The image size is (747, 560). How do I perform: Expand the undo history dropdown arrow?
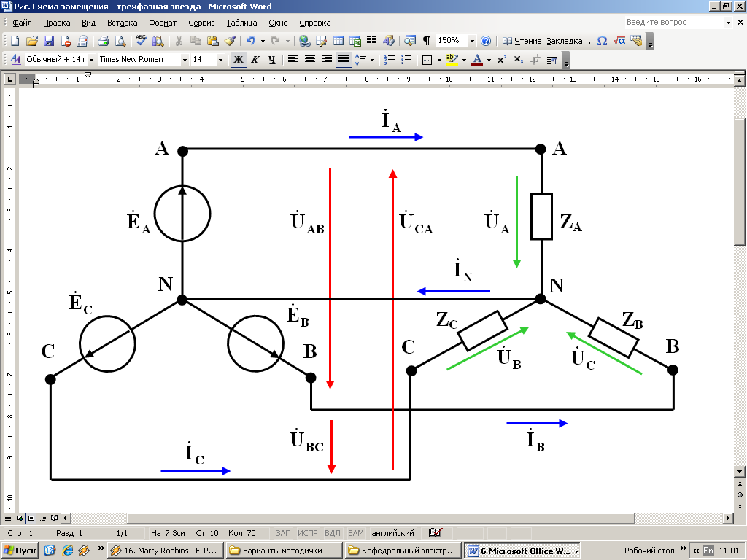click(263, 41)
